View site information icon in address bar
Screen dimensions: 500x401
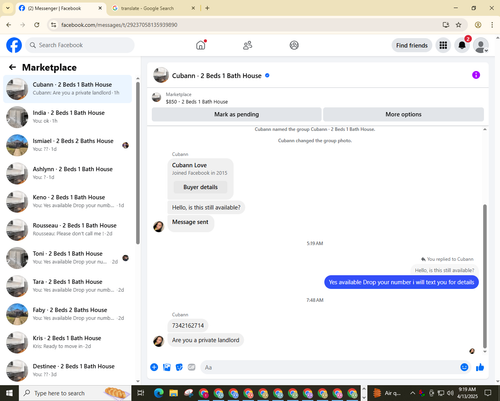[53, 25]
